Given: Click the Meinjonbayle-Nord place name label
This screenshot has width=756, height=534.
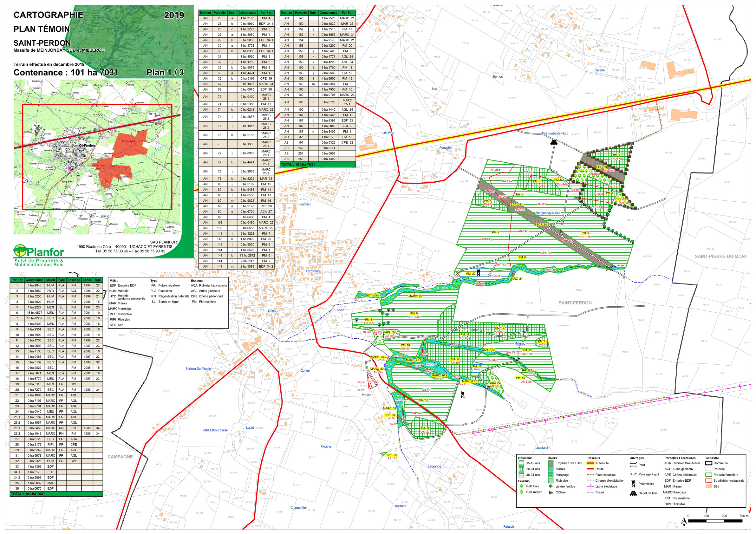Looking at the screenshot, I should [555, 134].
